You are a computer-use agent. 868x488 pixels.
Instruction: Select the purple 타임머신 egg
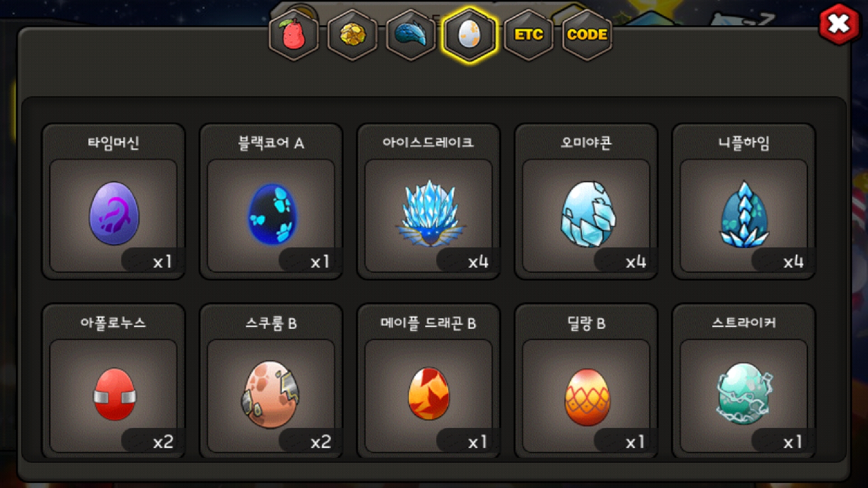click(113, 213)
